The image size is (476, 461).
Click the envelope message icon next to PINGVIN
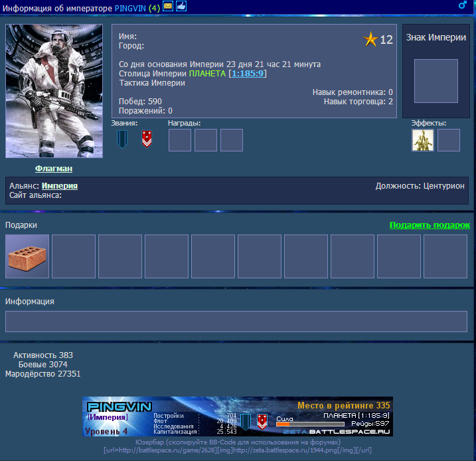pyautogui.click(x=168, y=5)
